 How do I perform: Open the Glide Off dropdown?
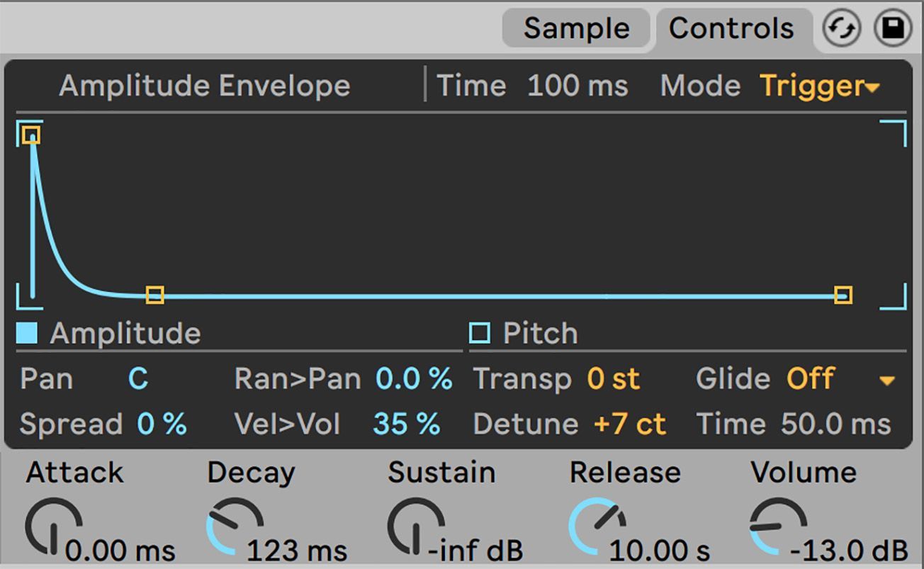(840, 379)
